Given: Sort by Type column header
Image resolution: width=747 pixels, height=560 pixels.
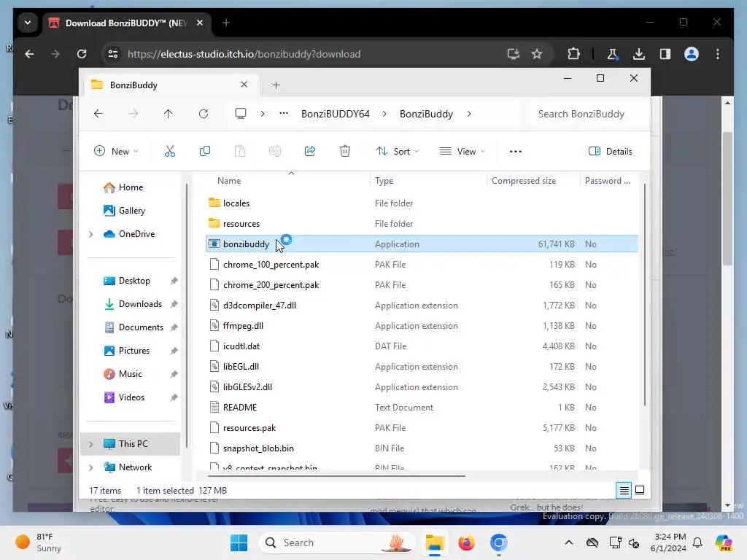Looking at the screenshot, I should point(384,181).
